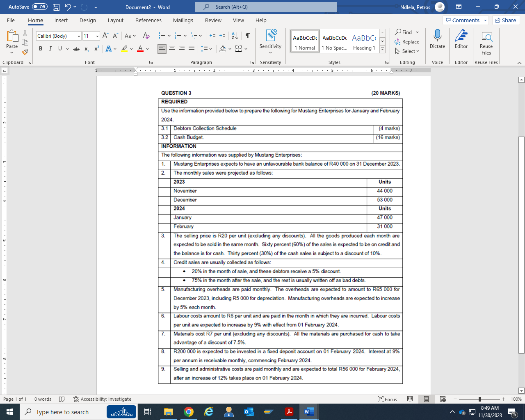This screenshot has height=420, width=525.
Task: Toggle Print Layout view in the status bar
Action: (x=426, y=399)
